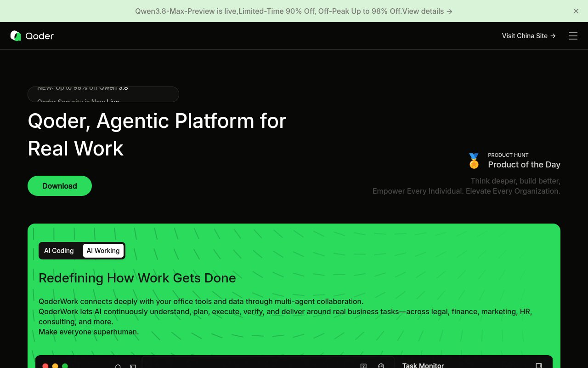Select the AI Working tab
The image size is (588, 368).
tap(103, 251)
